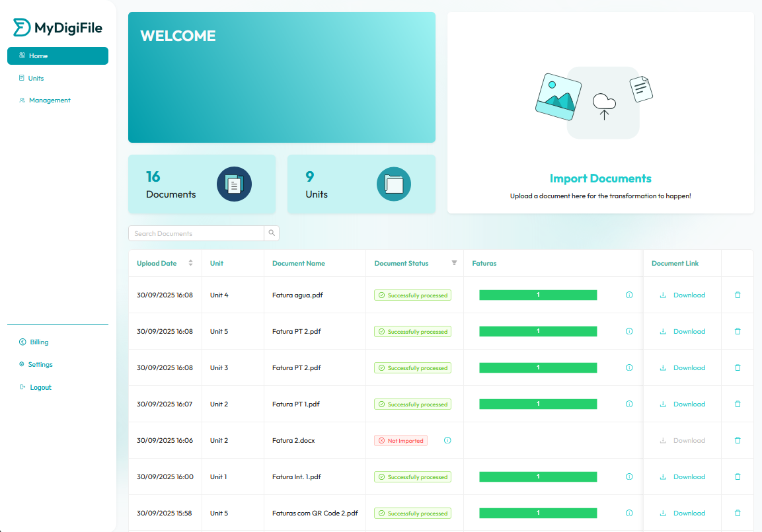Sort the table by Upload Date arrows
The image size is (762, 532).
point(190,263)
